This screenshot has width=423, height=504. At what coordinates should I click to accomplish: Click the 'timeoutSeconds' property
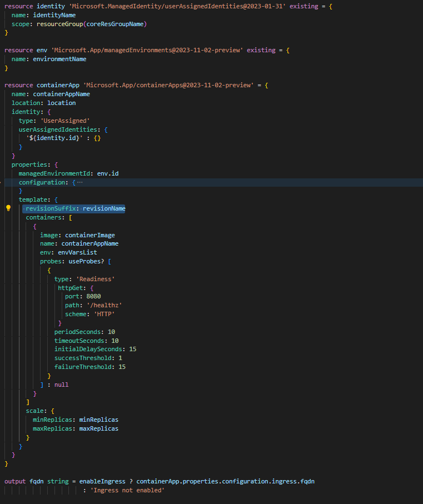79,341
